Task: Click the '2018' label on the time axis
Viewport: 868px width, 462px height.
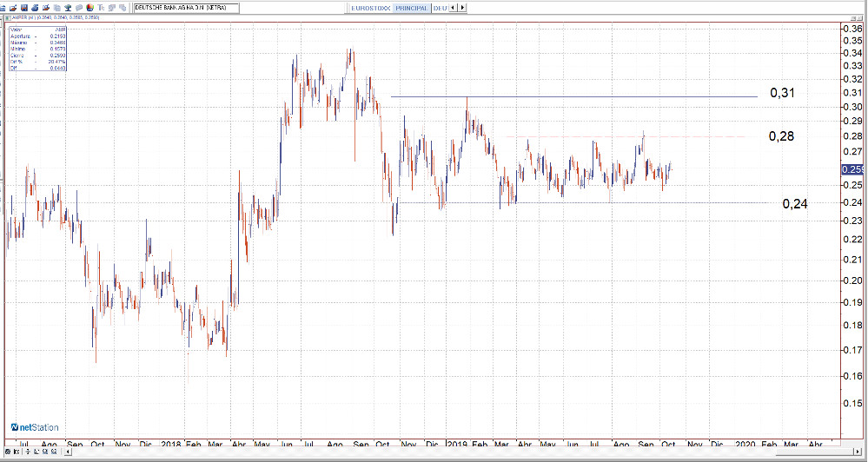Action: (171, 445)
